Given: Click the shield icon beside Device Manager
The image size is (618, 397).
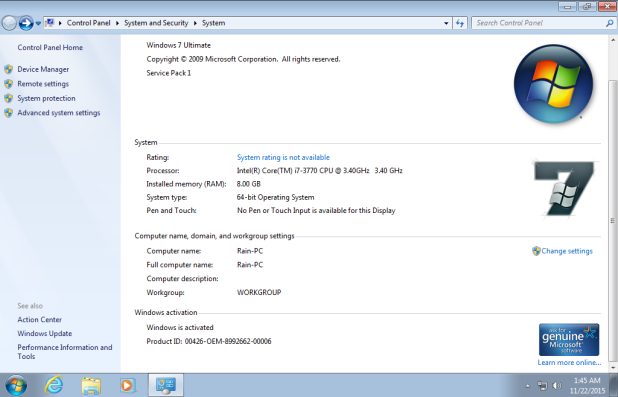Looking at the screenshot, I should [9, 69].
